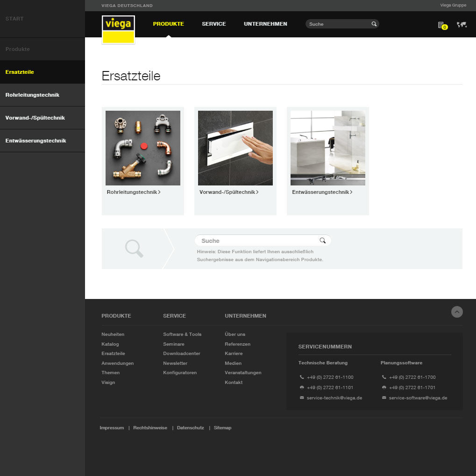Image resolution: width=476 pixels, height=476 pixels.
Task: Open the Vorwand-/Spültechnik flush plate thumbnail
Action: (x=235, y=148)
